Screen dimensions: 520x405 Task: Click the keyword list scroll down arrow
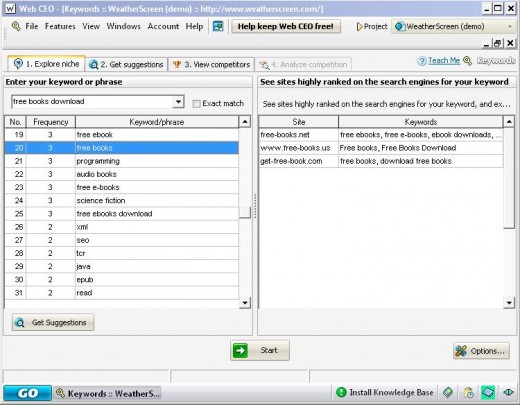coord(245,303)
